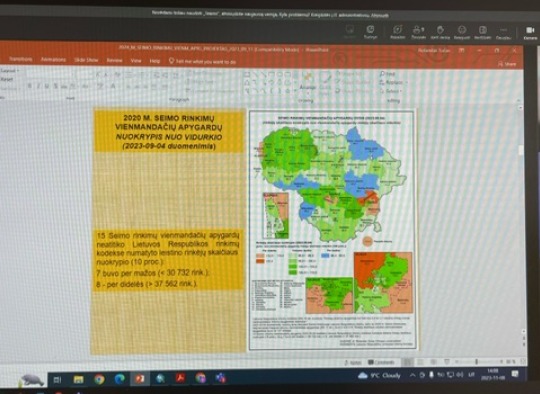The width and height of the screenshot is (540, 394).
Task: Open the Help tab
Action: tap(155, 61)
